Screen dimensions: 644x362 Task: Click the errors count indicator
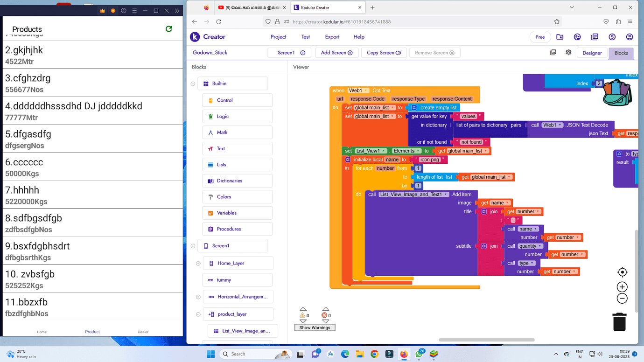tap(325, 315)
